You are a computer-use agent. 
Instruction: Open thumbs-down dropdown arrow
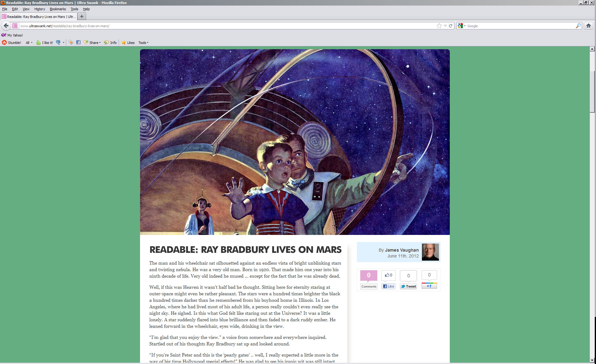(x=64, y=43)
